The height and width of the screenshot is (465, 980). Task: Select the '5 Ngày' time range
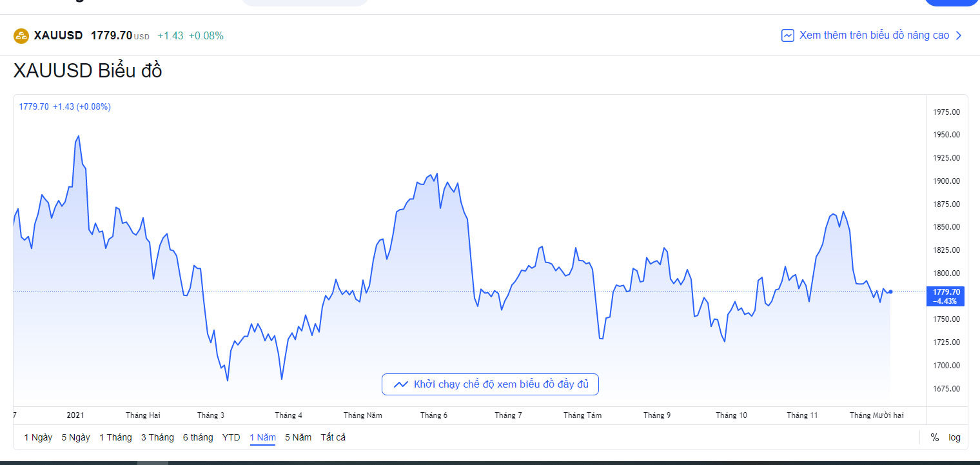click(x=75, y=437)
